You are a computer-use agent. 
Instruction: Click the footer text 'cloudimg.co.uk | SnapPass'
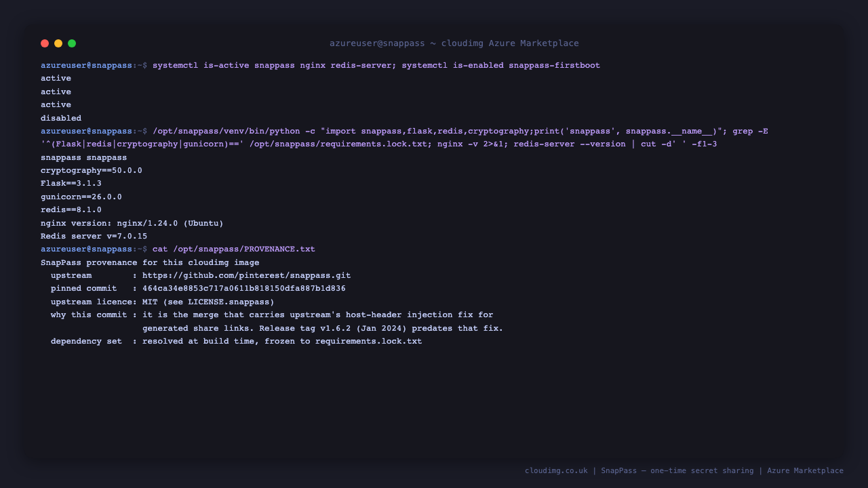point(581,470)
